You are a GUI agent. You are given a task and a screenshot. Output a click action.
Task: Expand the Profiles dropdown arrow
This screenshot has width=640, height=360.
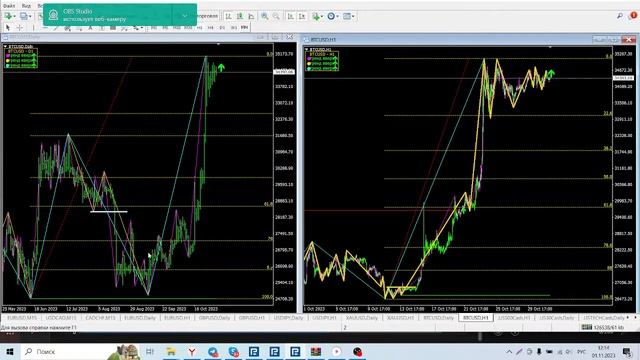(x=30, y=16)
